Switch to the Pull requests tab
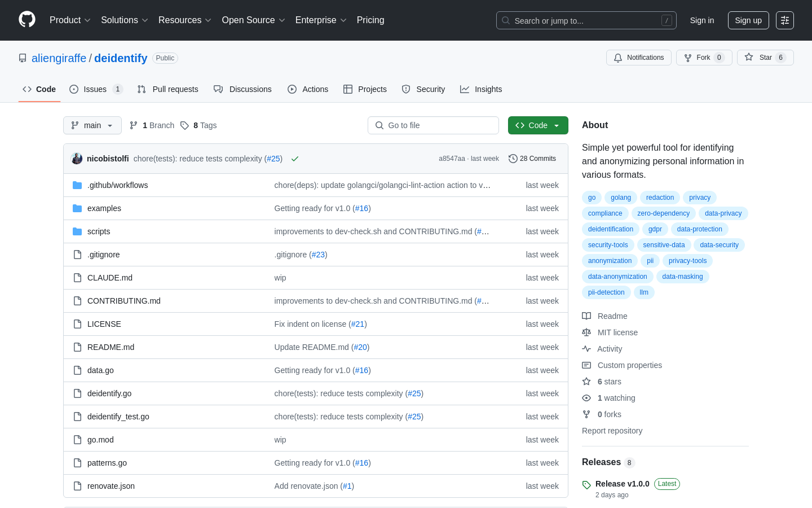This screenshot has height=508, width=812. coord(168,89)
